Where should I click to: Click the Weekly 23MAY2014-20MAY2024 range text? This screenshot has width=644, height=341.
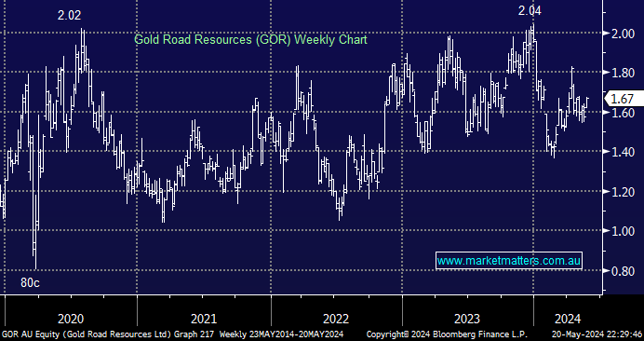pyautogui.click(x=281, y=334)
